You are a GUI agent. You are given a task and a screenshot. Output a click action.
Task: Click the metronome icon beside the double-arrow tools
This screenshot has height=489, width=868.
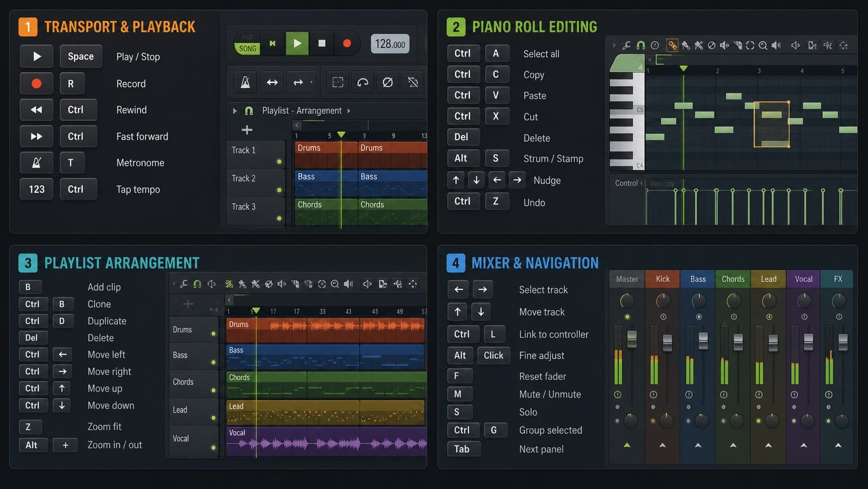[x=245, y=82]
